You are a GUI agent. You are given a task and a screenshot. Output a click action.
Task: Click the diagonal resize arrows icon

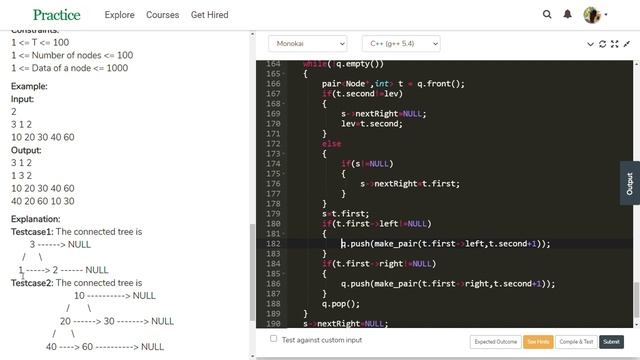627,44
